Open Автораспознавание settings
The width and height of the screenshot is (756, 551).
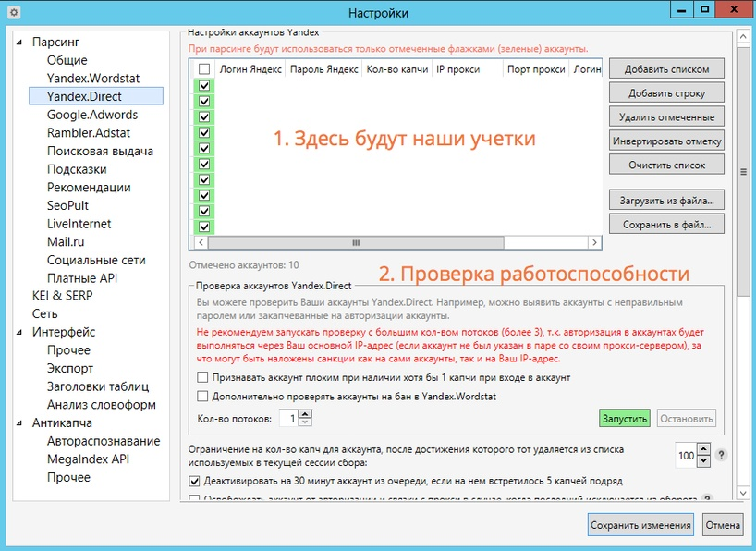104,441
